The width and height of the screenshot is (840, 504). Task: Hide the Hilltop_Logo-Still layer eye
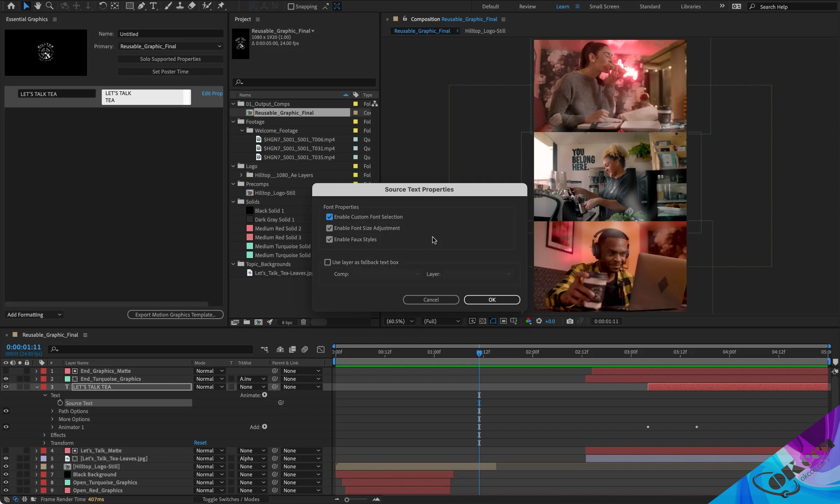(x=6, y=466)
